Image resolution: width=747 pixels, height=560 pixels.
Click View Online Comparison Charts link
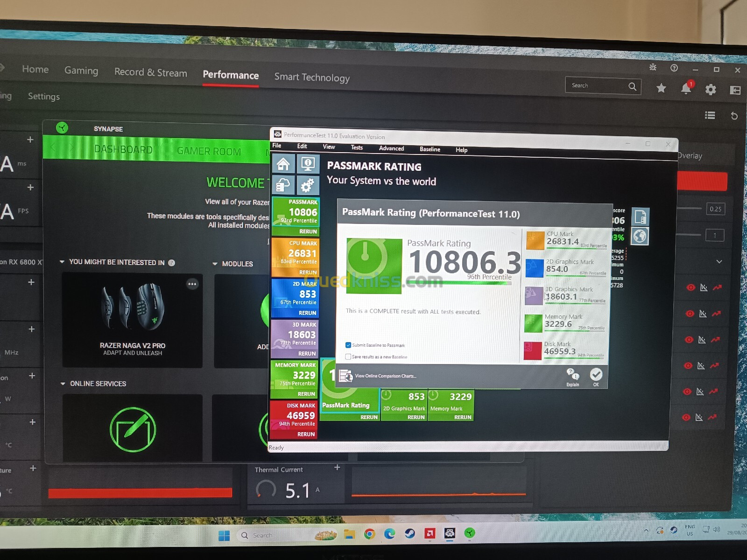386,376
